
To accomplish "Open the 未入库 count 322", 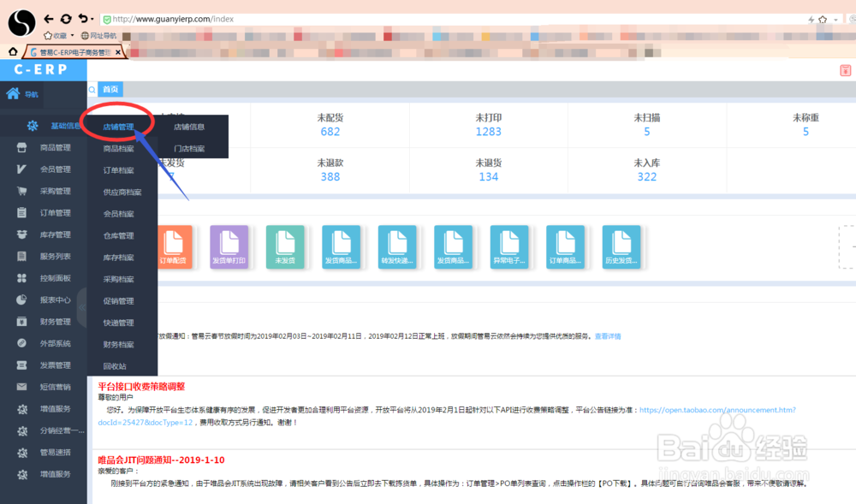I will [647, 177].
